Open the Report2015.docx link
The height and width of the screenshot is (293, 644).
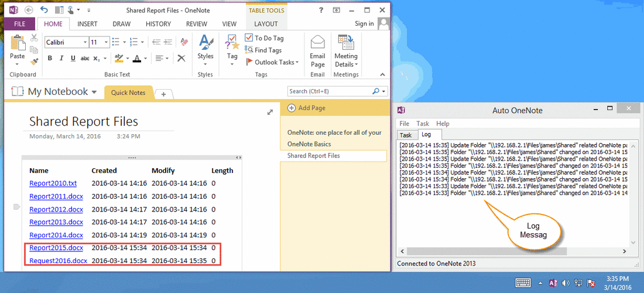point(56,248)
